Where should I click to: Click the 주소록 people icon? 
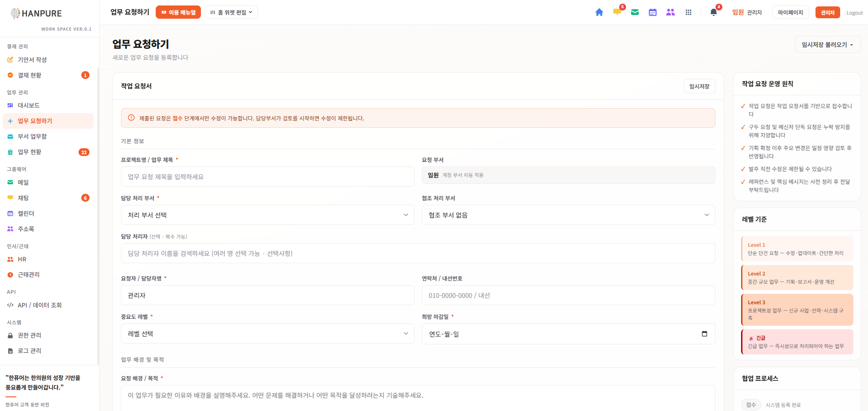tap(10, 229)
